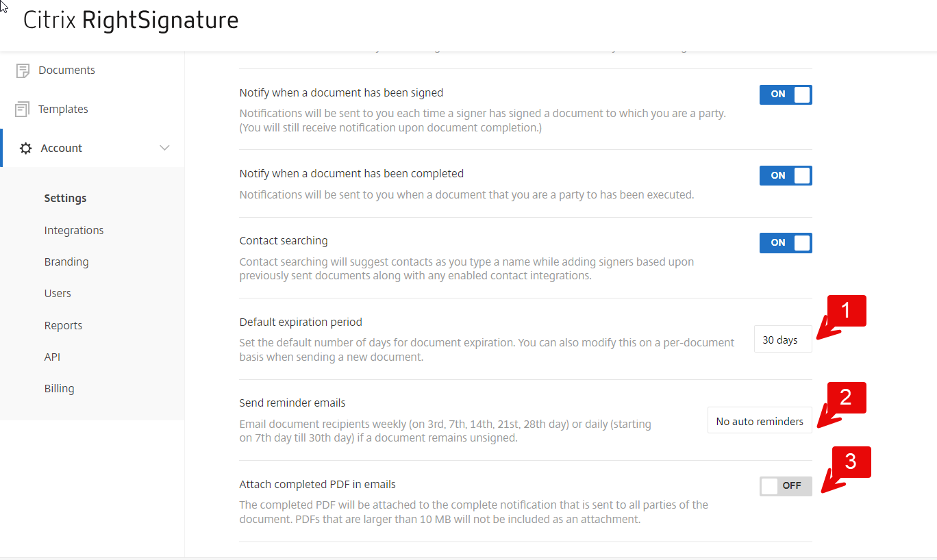Open the Integrations section
937x560 pixels.
(x=73, y=230)
